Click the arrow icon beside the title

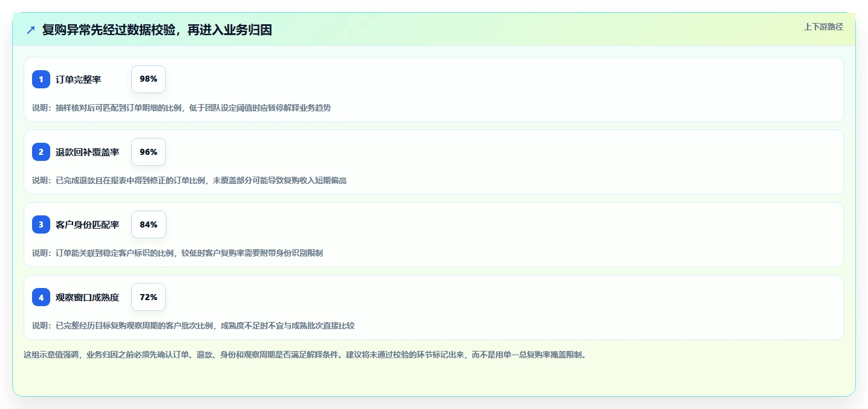tap(31, 30)
